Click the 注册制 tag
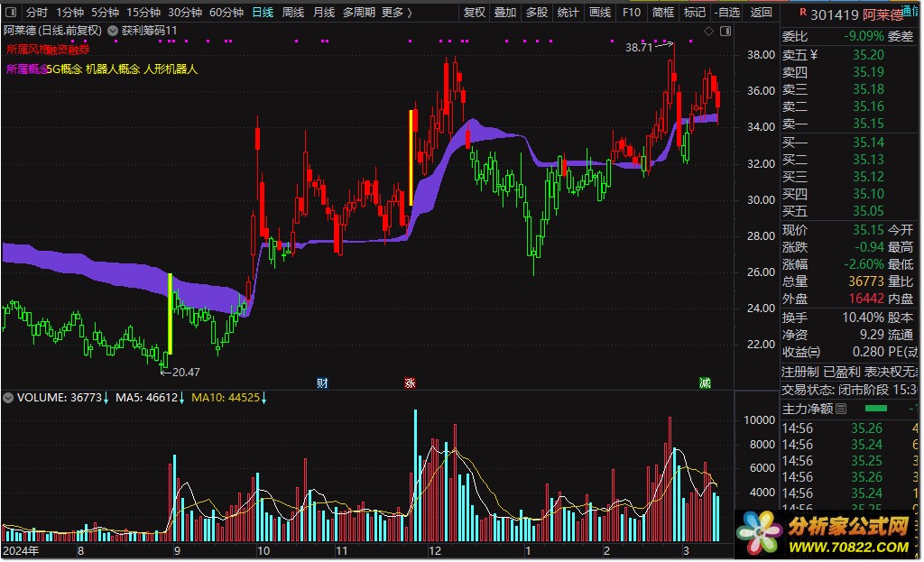 [x=800, y=372]
